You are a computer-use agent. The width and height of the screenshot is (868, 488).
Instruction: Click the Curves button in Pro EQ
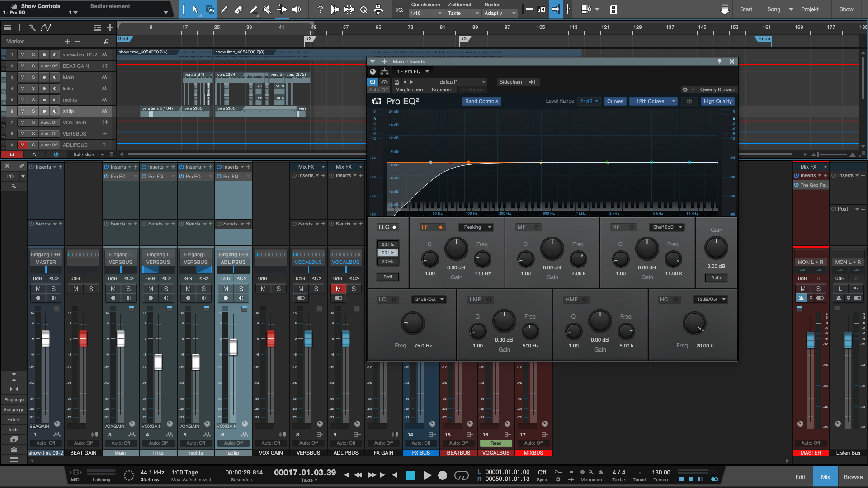[615, 101]
